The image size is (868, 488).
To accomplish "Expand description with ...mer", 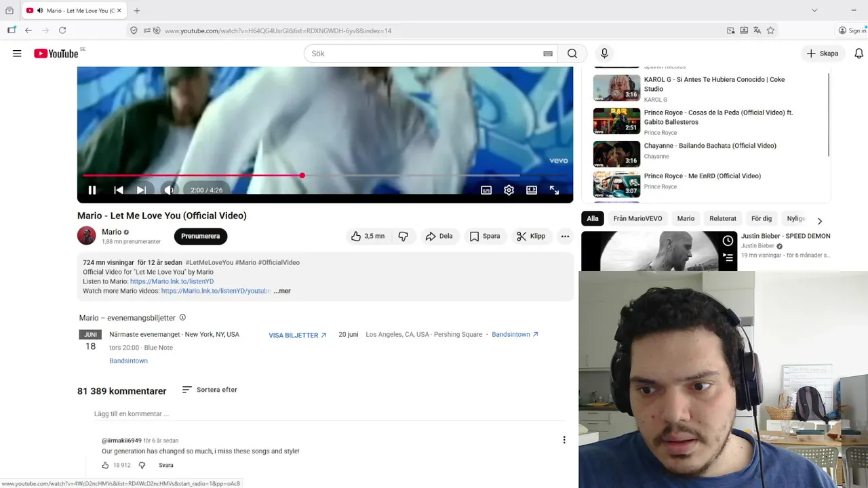I will point(282,291).
